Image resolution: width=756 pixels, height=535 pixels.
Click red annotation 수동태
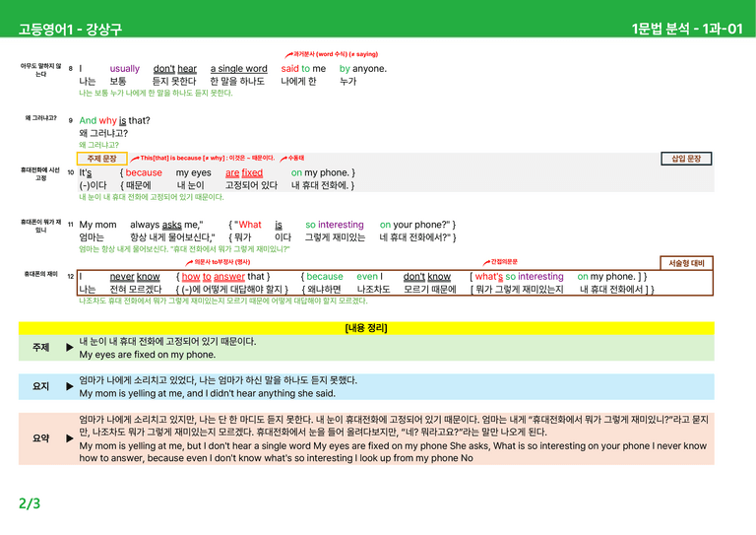pyautogui.click(x=295, y=158)
